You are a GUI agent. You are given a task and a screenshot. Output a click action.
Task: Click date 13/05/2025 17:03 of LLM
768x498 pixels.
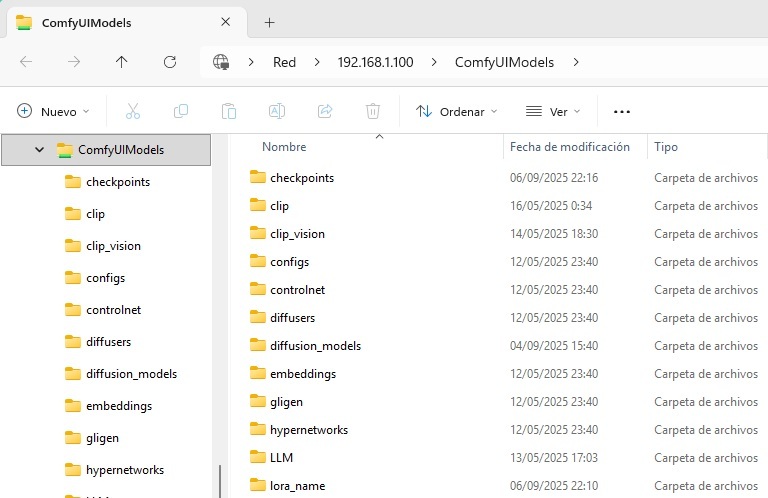[553, 457]
